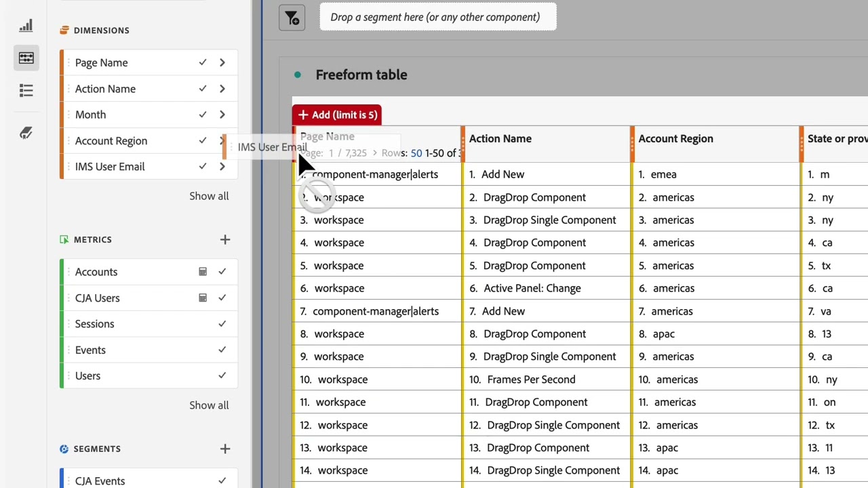Viewport: 868px width, 488px height.
Task: Click the segment drop zone field
Action: tap(438, 17)
